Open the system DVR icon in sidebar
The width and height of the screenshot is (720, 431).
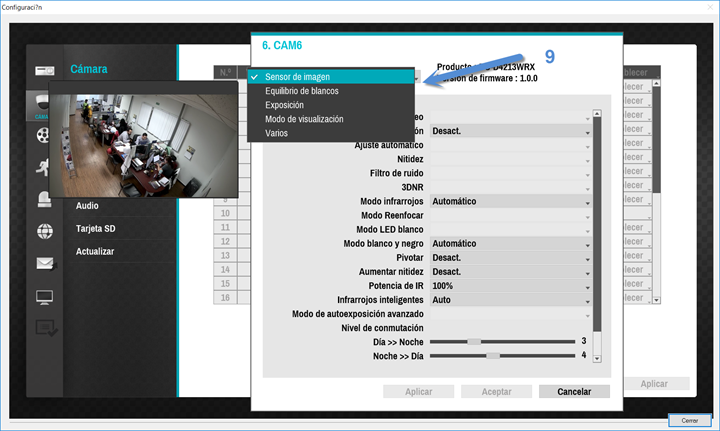pos(45,71)
